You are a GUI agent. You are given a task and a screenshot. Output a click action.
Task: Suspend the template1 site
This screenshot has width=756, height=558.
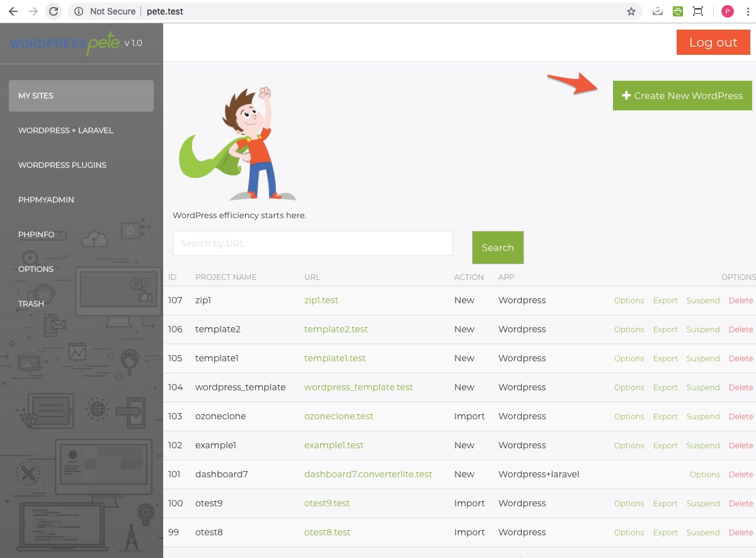pos(703,359)
